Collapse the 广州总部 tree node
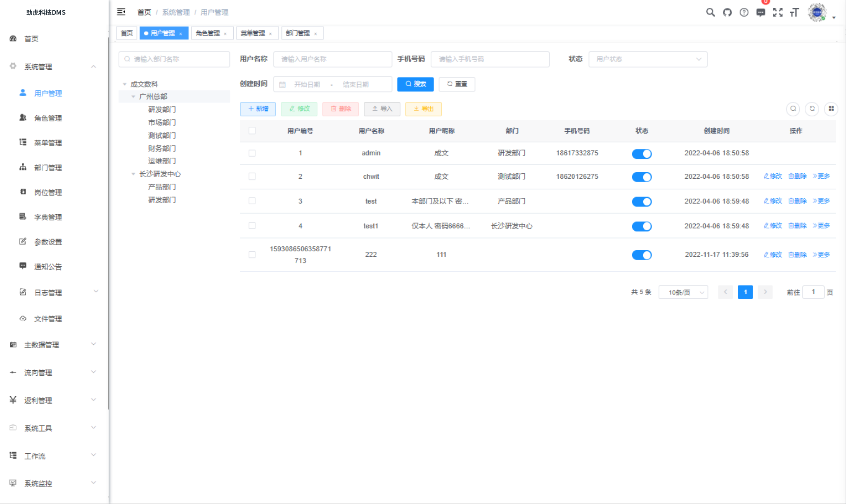The image size is (846, 504). pos(133,97)
